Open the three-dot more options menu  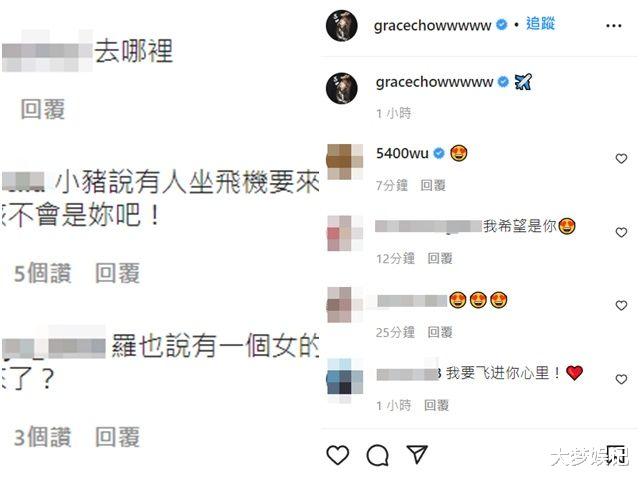coord(613,26)
